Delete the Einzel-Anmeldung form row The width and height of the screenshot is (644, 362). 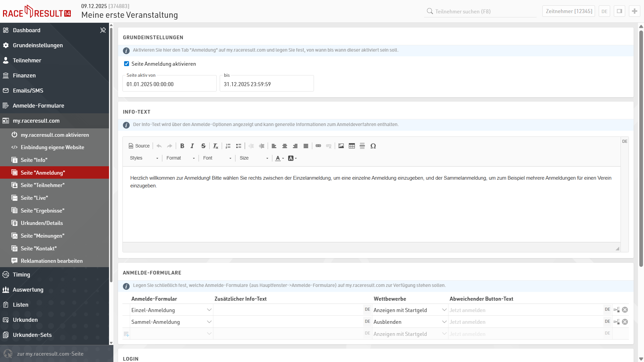coord(625,310)
